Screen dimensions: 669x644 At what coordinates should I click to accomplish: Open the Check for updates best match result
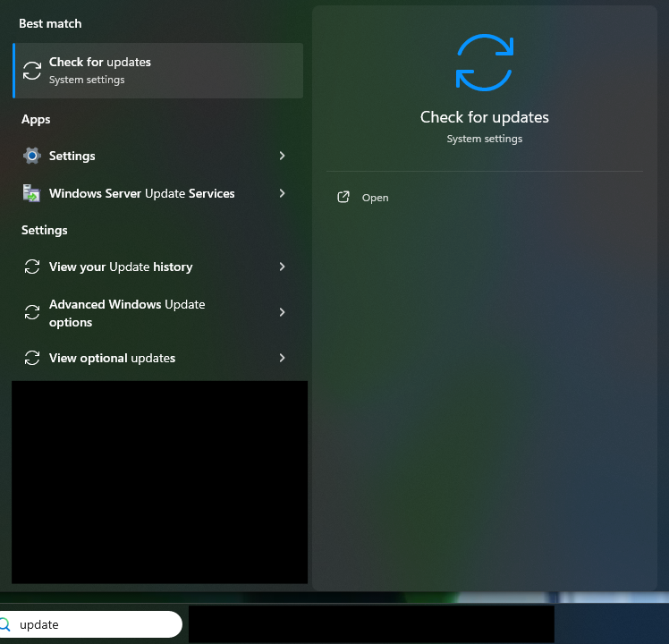click(158, 71)
